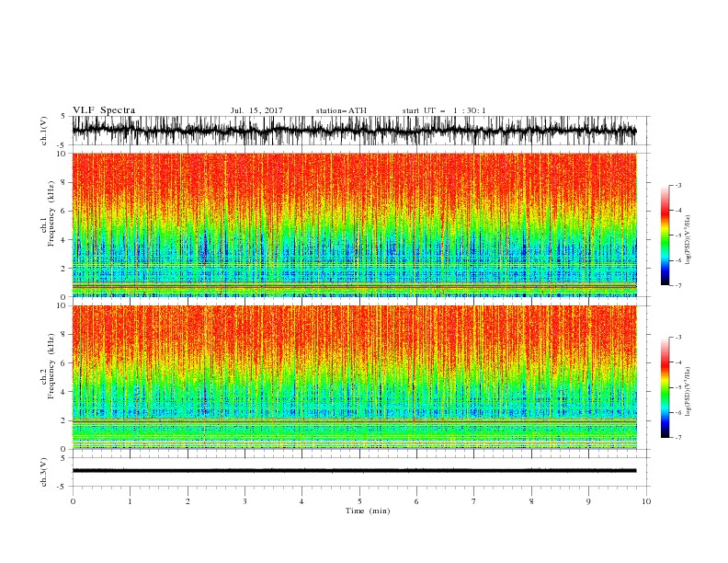Click time axis tick label "8"
Screen dimensions: 728x563
531,501
